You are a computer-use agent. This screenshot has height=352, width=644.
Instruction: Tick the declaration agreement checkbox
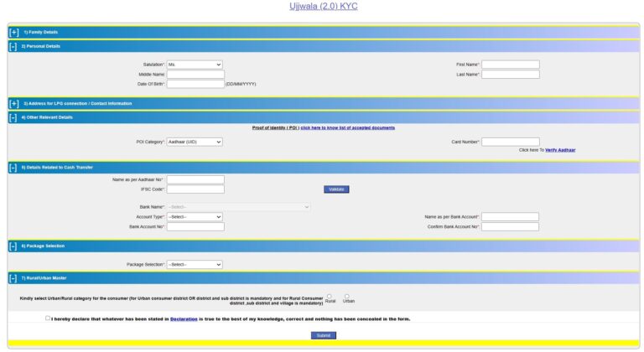coord(48,318)
